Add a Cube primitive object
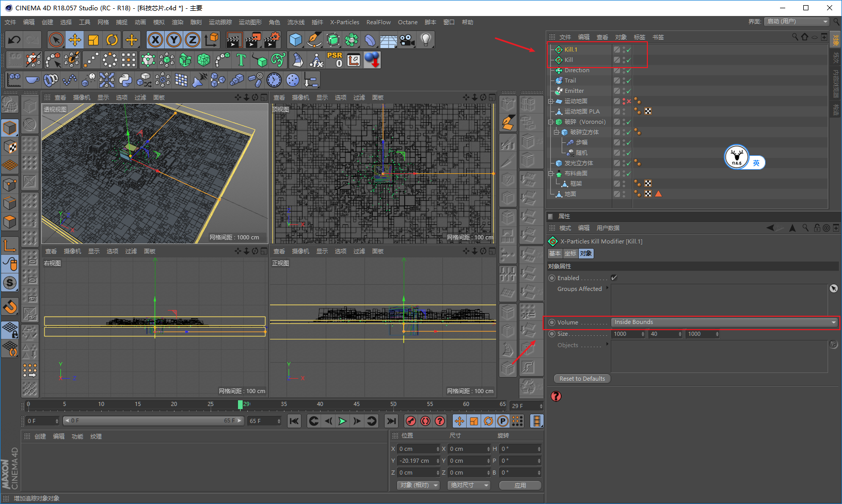Image resolution: width=842 pixels, height=504 pixels. pyautogui.click(x=295, y=40)
